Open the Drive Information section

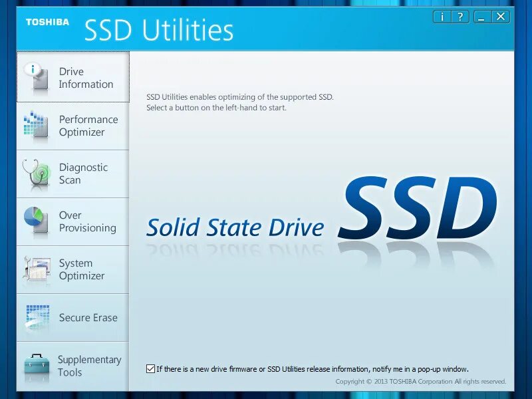pyautogui.click(x=73, y=77)
